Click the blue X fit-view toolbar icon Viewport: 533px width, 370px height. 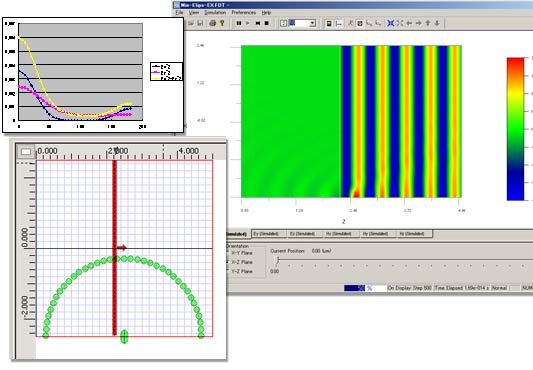[391, 23]
